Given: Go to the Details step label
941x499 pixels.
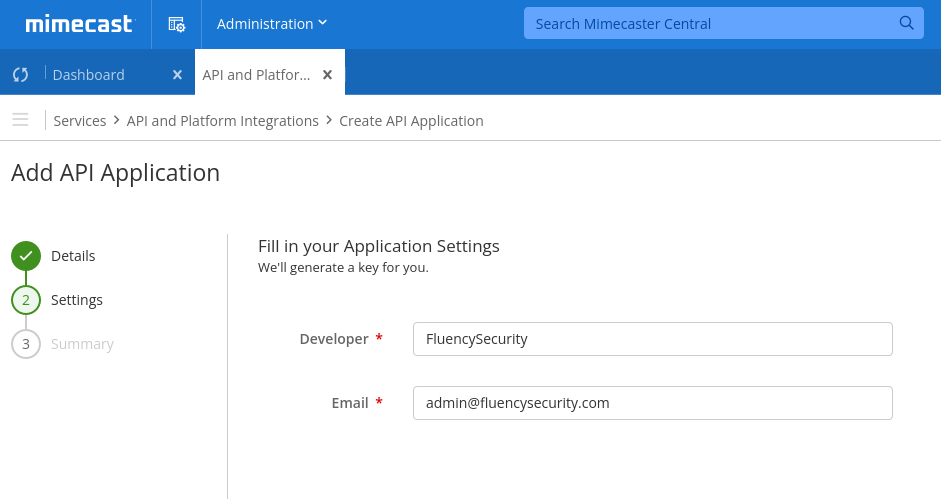Looking at the screenshot, I should pyautogui.click(x=73, y=256).
